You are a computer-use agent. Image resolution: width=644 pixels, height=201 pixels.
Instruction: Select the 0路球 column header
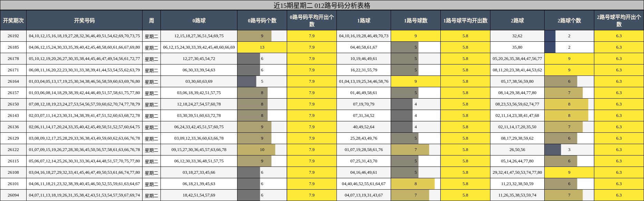(x=199, y=20)
